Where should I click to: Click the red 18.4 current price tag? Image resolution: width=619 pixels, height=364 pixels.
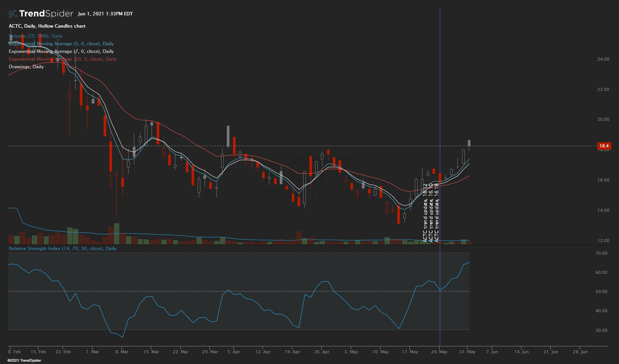tap(604, 146)
